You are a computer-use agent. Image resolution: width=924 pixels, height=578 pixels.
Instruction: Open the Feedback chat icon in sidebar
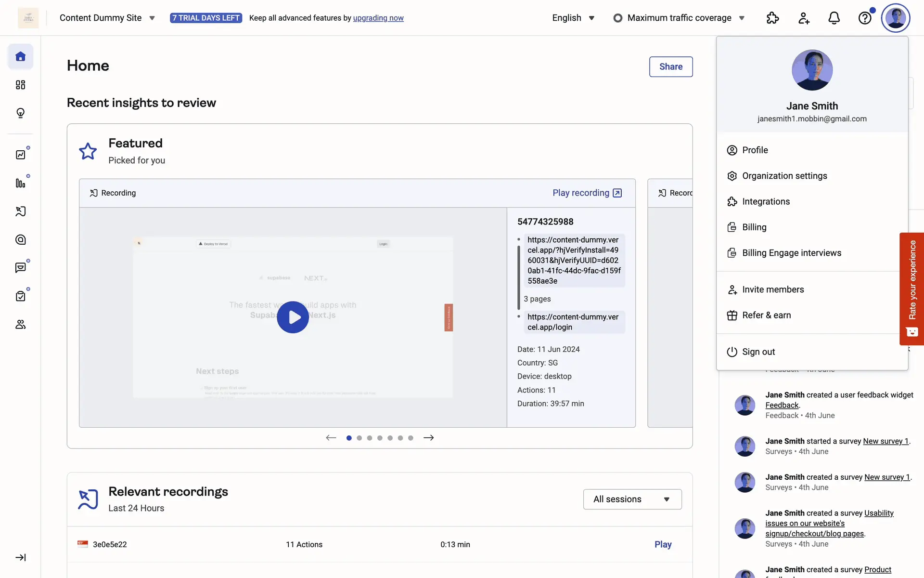click(20, 268)
